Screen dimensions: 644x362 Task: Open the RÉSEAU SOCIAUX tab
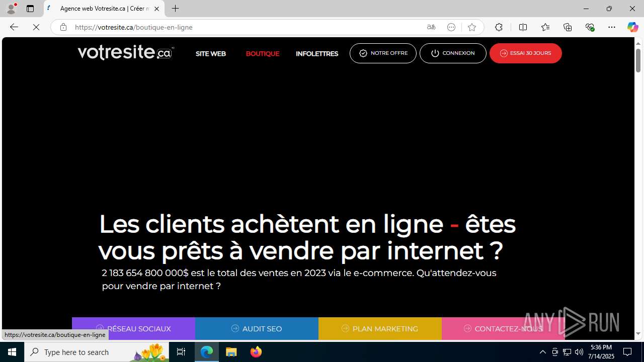[133, 329]
